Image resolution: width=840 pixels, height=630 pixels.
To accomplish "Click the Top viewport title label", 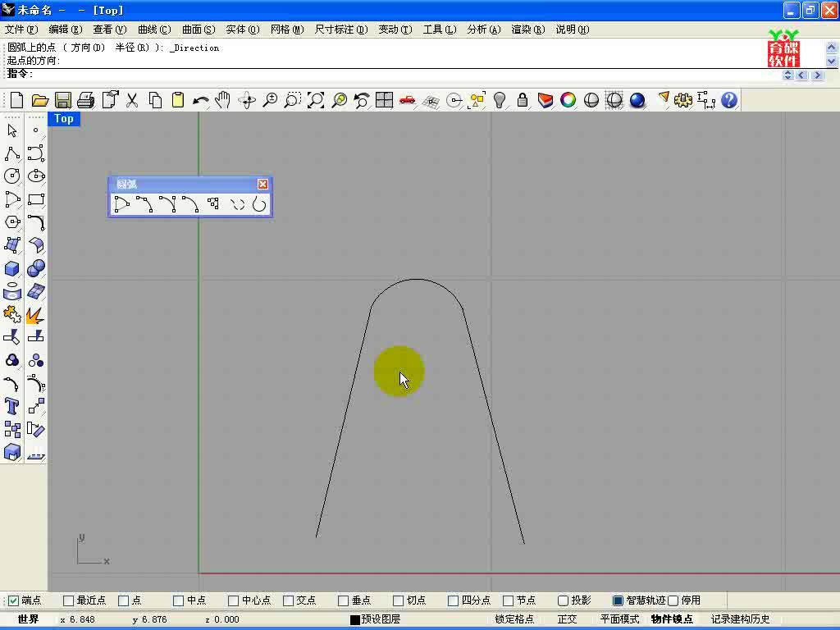I will click(x=64, y=119).
